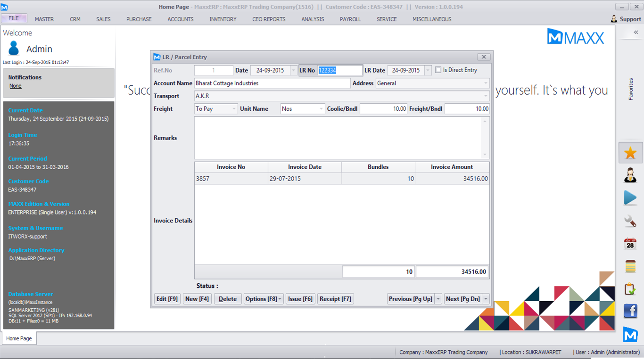The height and width of the screenshot is (362, 644).
Task: Click the Edit [F9] button
Action: click(x=167, y=299)
